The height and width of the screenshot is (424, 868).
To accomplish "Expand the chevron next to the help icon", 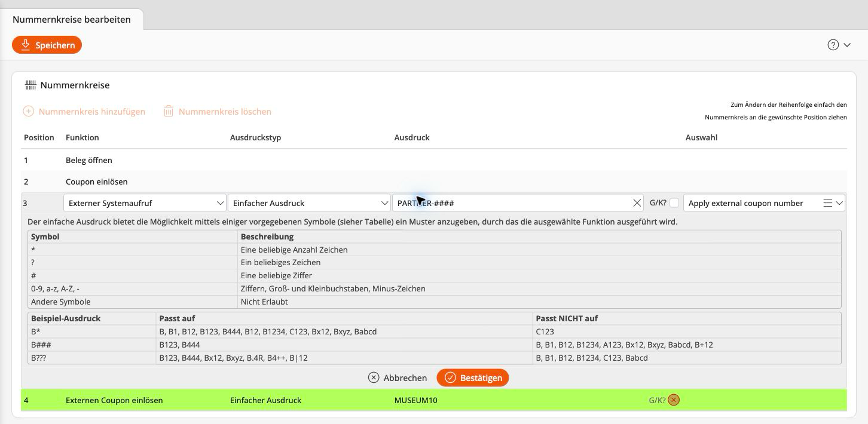I will tap(847, 45).
